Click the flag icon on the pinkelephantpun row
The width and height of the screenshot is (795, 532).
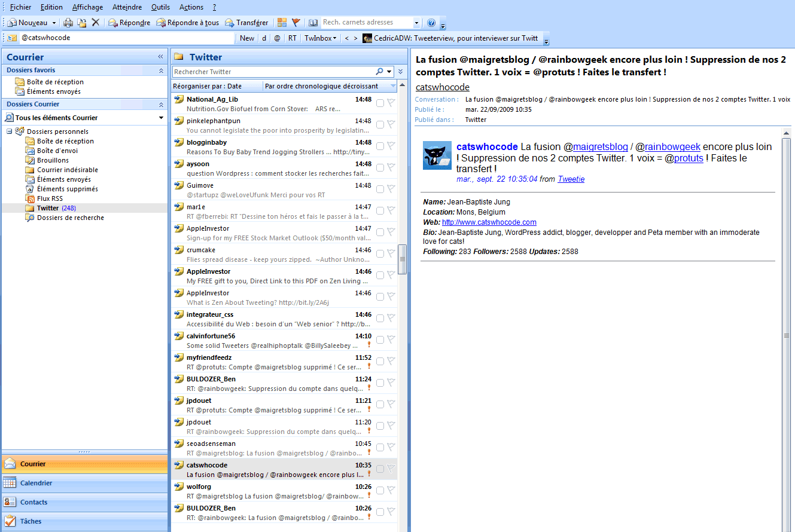pos(391,124)
